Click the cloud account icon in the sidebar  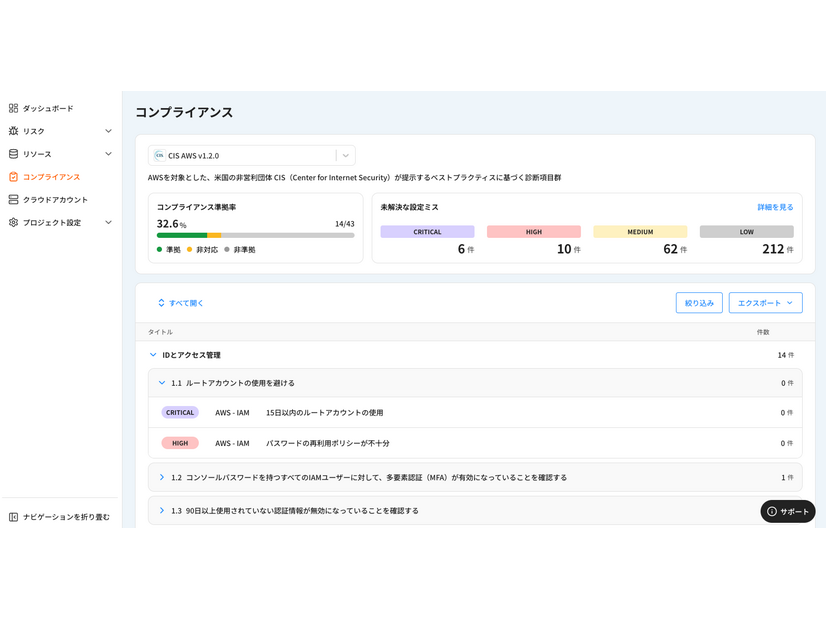click(x=13, y=199)
